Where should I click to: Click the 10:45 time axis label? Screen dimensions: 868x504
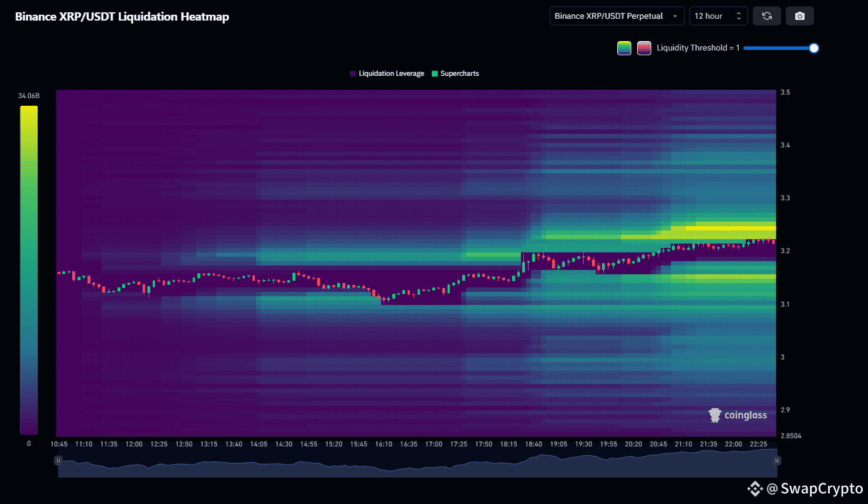coord(59,444)
